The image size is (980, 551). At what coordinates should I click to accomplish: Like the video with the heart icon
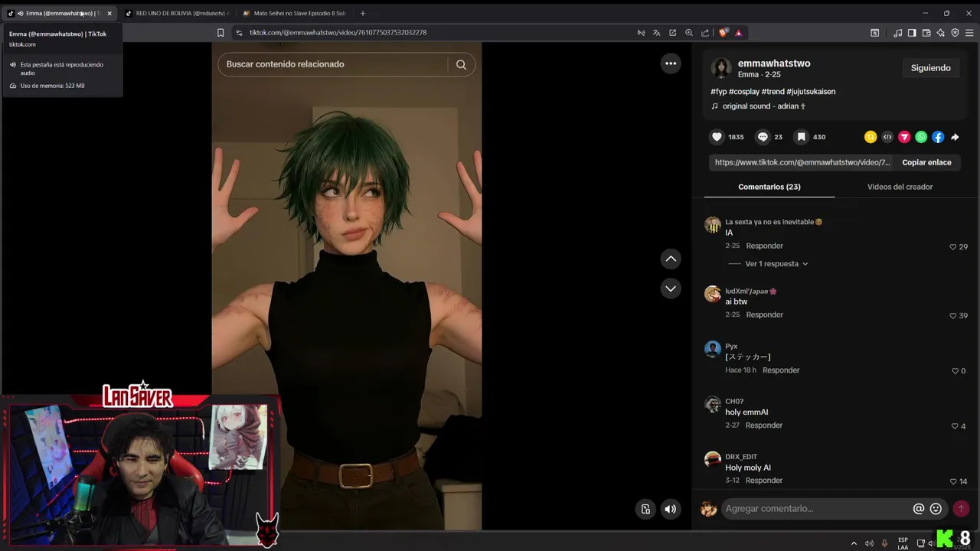(717, 137)
